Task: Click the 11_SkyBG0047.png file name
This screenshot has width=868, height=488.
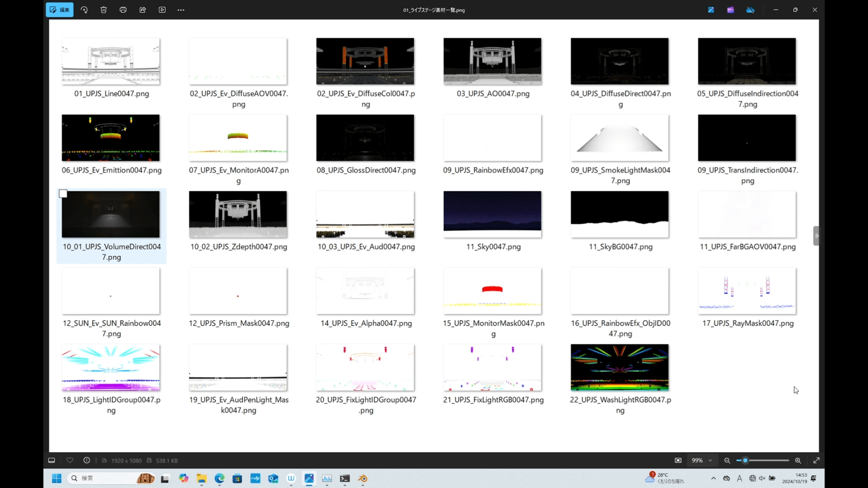Action: [x=620, y=247]
